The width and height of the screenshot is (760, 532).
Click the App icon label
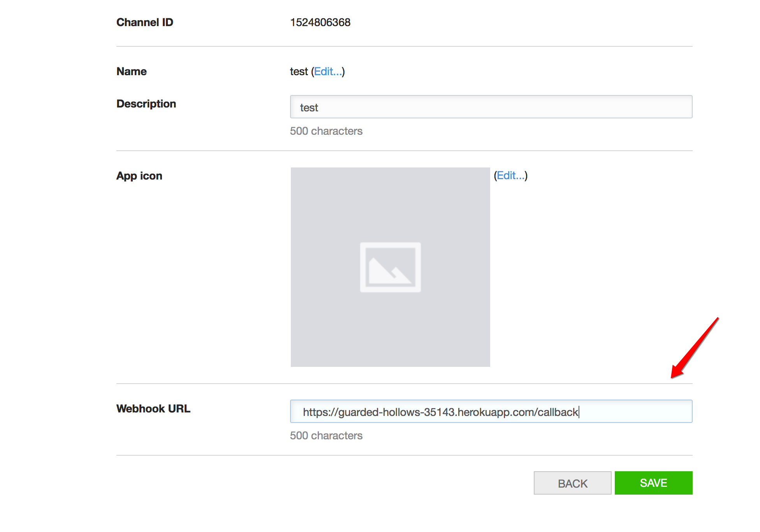(x=139, y=176)
